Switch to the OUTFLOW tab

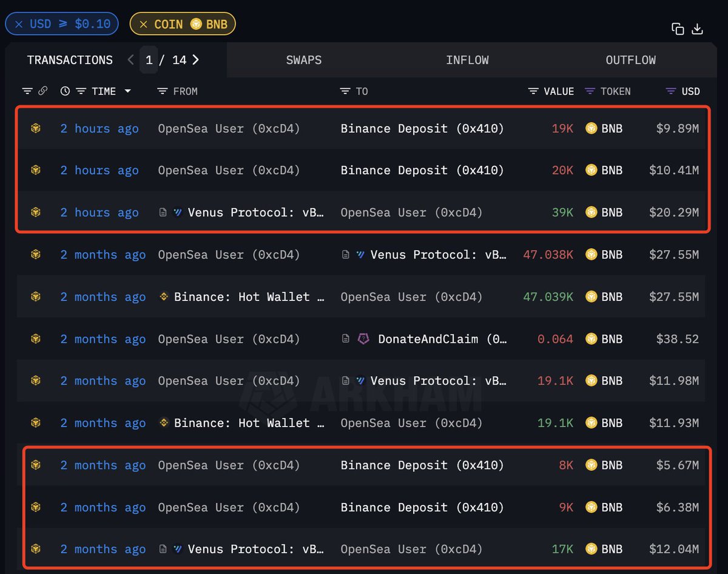click(x=631, y=60)
